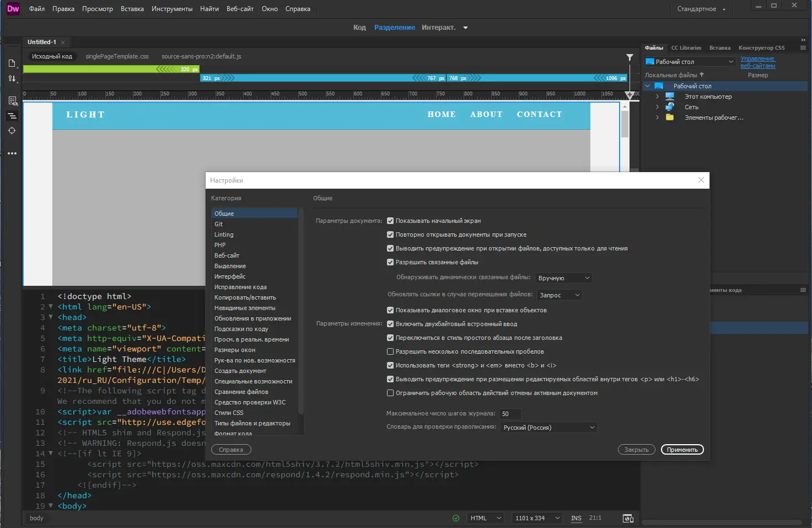Click the journal steps field showing 50
Image resolution: width=812 pixels, height=528 pixels.
point(510,414)
